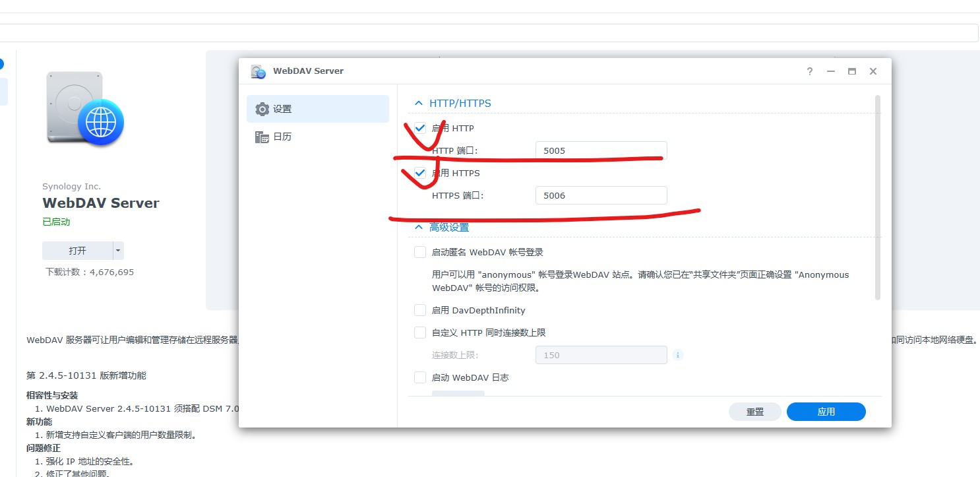
Task: Click the info icon beside connection limit
Action: click(678, 355)
